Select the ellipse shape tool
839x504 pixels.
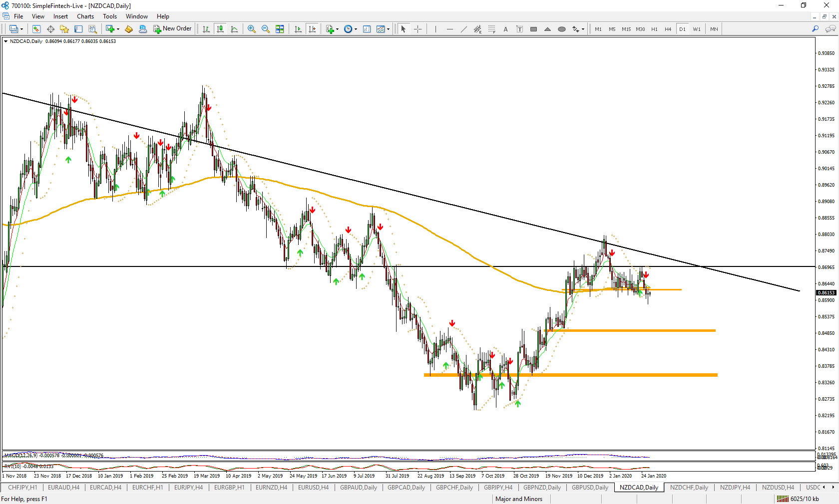click(561, 29)
